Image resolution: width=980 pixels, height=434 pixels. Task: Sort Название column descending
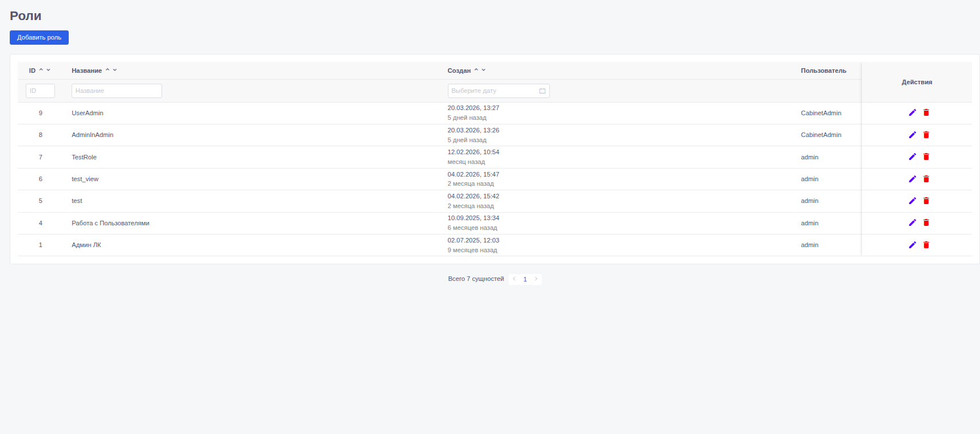coord(115,70)
